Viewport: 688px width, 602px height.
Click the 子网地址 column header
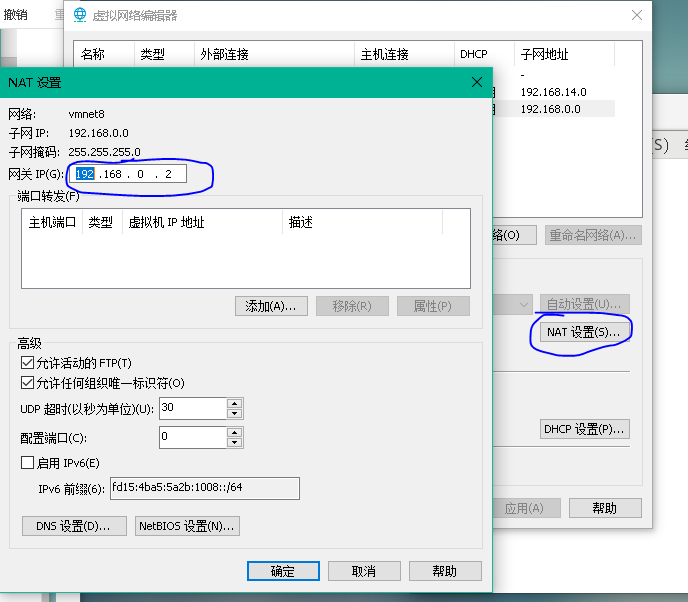565,54
